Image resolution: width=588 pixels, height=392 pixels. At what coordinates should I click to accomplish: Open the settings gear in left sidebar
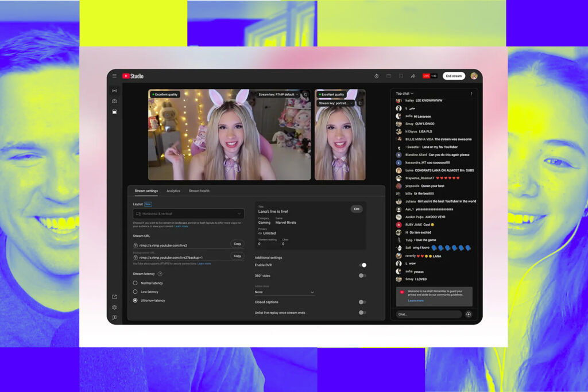114,307
